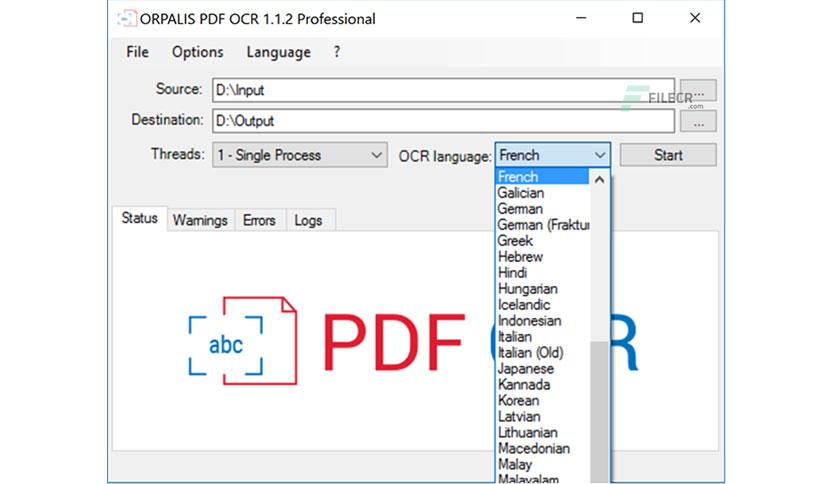
Task: Select Hindi in language list
Action: tap(542, 272)
